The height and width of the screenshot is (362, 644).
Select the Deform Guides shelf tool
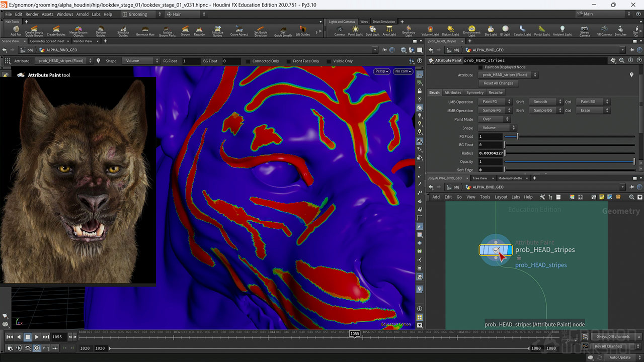[101, 29]
